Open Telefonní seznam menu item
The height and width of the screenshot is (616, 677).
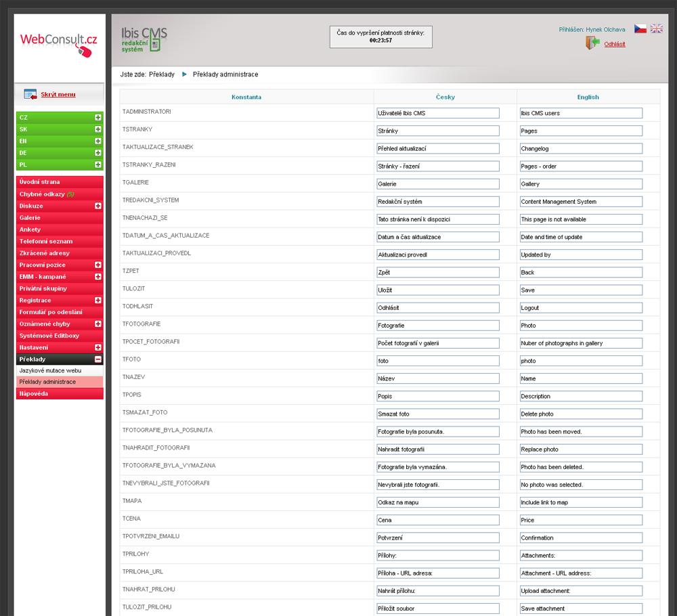click(x=60, y=241)
